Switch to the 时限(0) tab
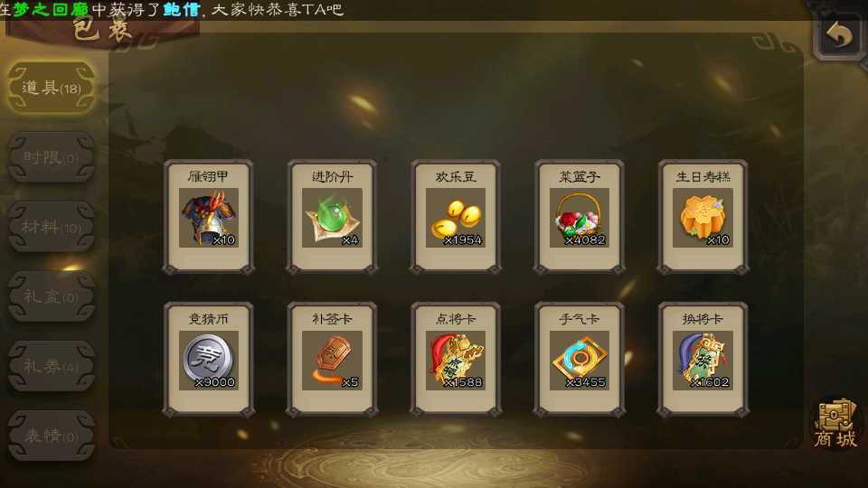 (x=51, y=157)
